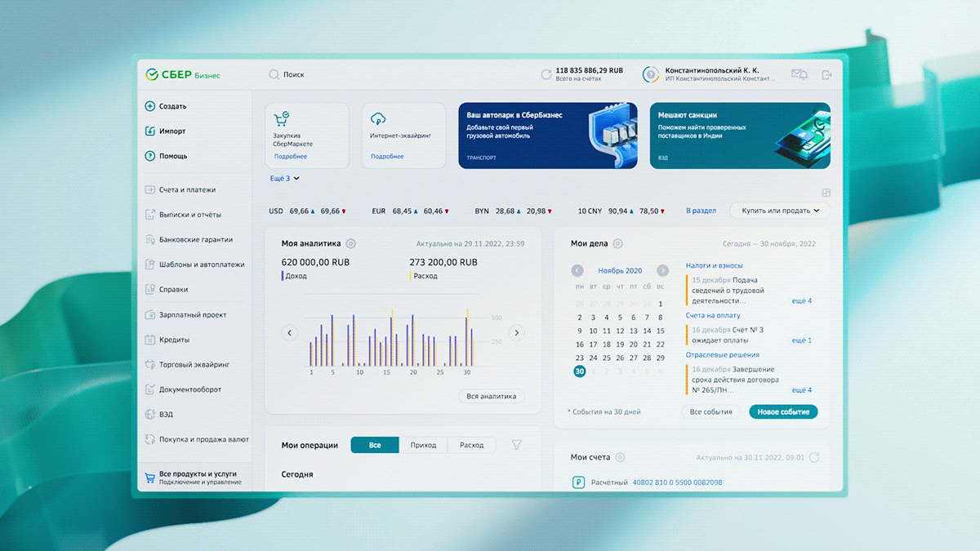Click the Зарплатный проект icon
Screen dimensions: 980x551
point(149,314)
